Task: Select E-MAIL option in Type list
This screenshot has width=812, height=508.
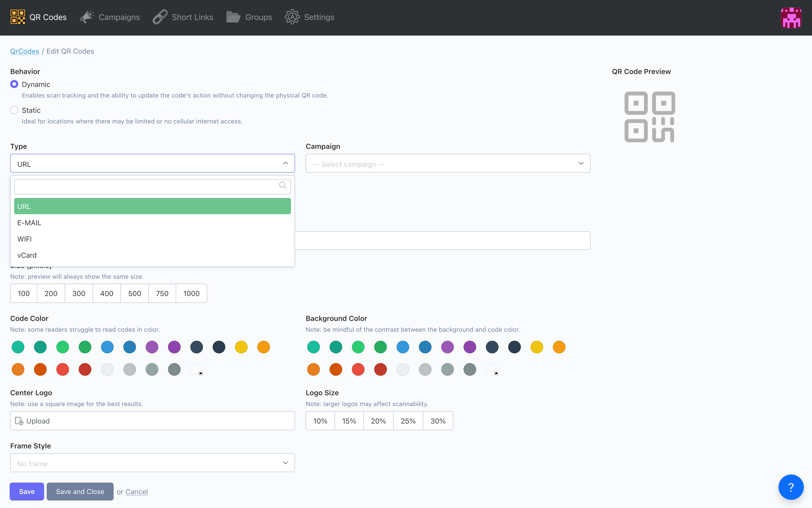Action: pos(152,222)
